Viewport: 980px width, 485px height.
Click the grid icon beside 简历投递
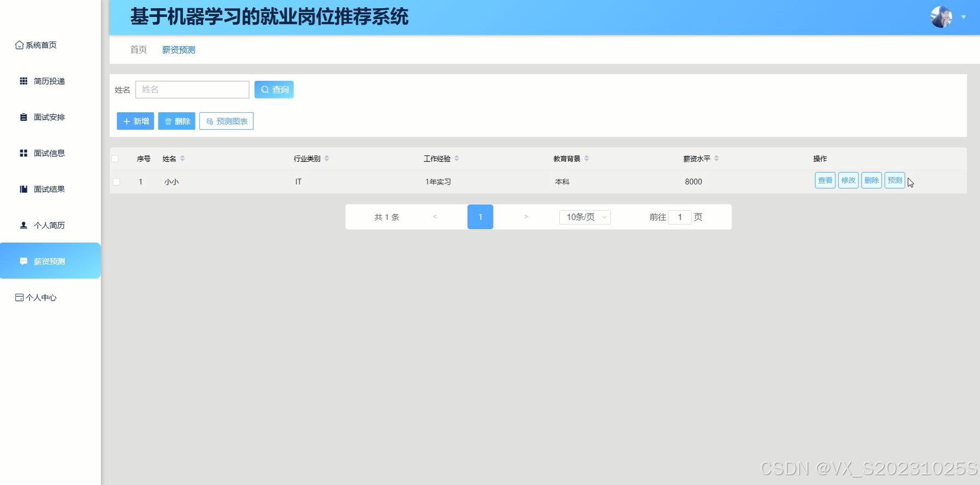point(24,81)
